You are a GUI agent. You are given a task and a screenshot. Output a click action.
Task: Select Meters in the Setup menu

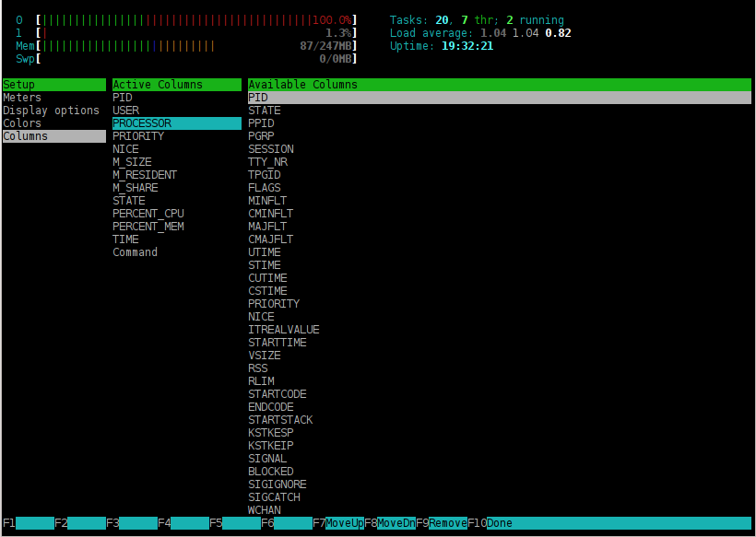tap(22, 98)
